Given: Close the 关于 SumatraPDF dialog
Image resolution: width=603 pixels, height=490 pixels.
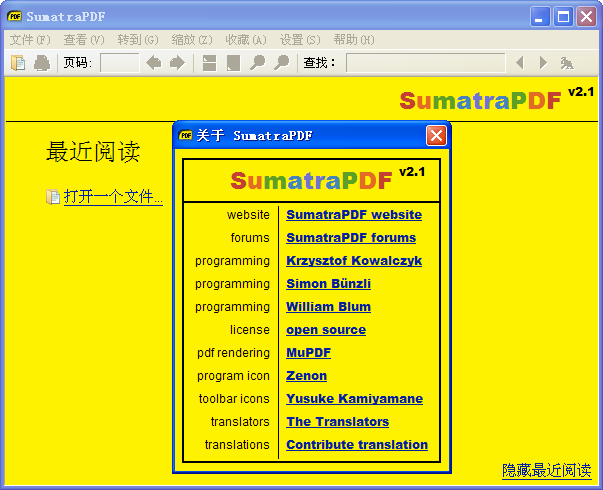Looking at the screenshot, I should [x=436, y=135].
